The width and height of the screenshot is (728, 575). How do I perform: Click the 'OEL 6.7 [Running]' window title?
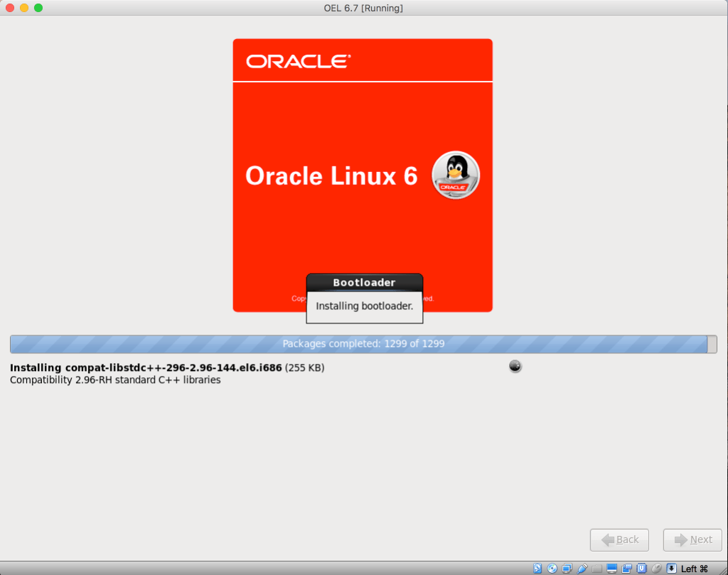click(363, 8)
